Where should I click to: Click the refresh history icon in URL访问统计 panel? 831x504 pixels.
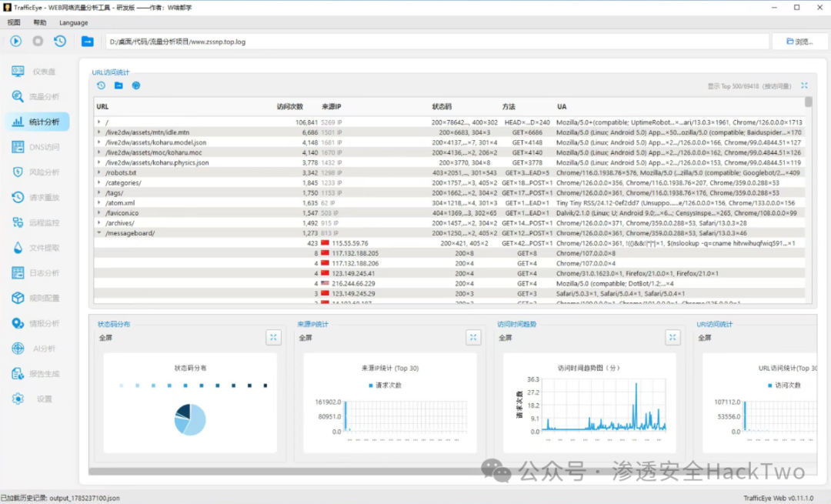tap(102, 85)
